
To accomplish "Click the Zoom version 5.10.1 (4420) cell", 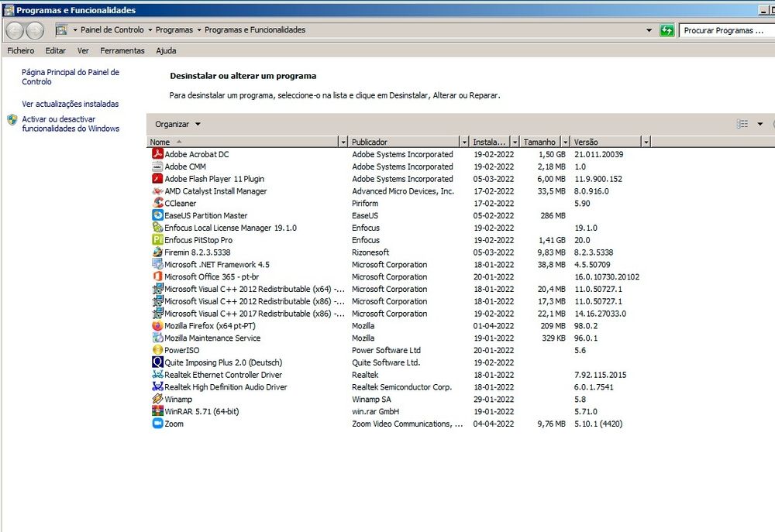I will point(598,424).
